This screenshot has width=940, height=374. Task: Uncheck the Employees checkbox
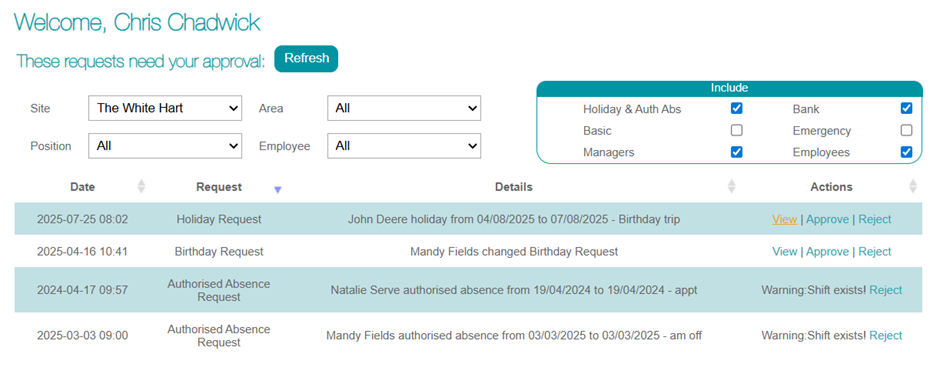[x=906, y=152]
